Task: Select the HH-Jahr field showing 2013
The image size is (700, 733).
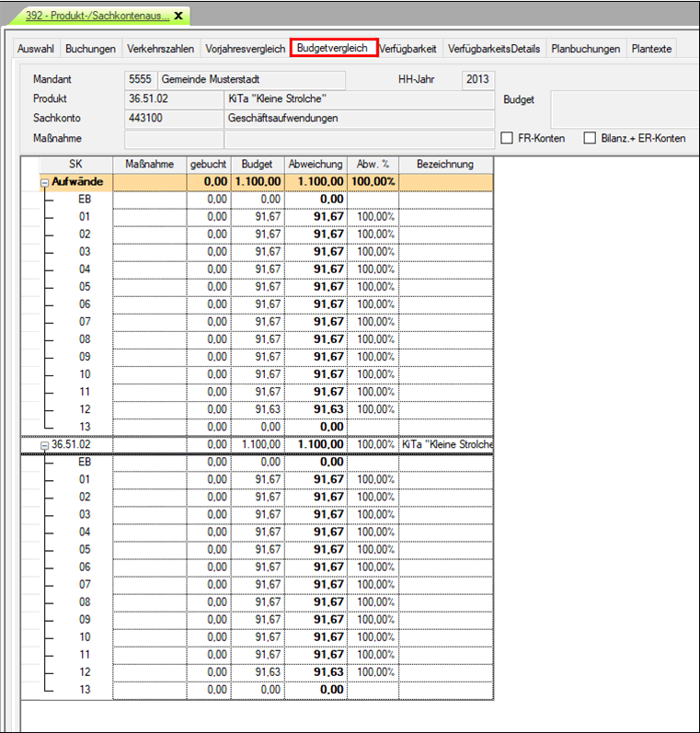Action: coord(477,80)
